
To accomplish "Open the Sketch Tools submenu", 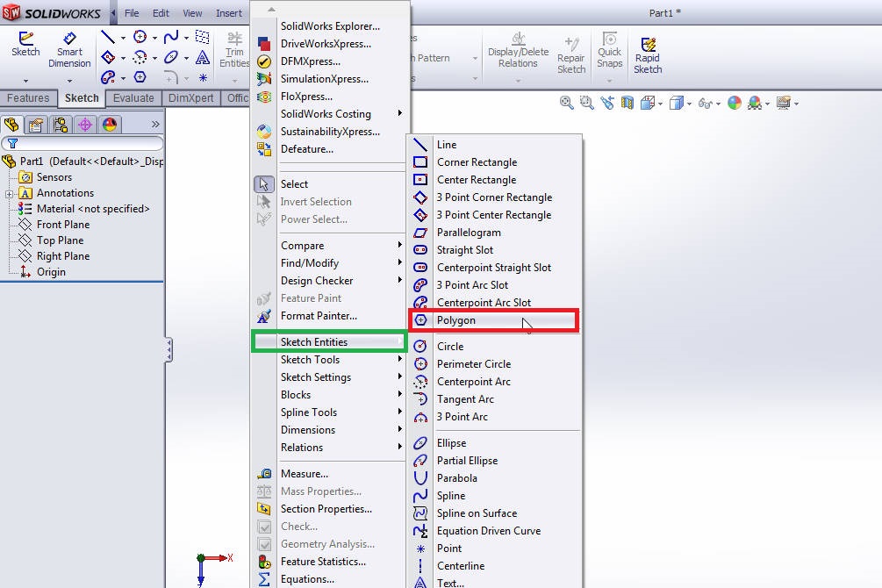I will pyautogui.click(x=329, y=360).
